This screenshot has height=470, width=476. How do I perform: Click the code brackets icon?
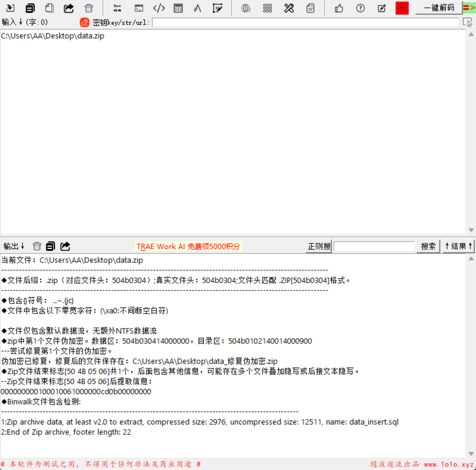pos(159,8)
